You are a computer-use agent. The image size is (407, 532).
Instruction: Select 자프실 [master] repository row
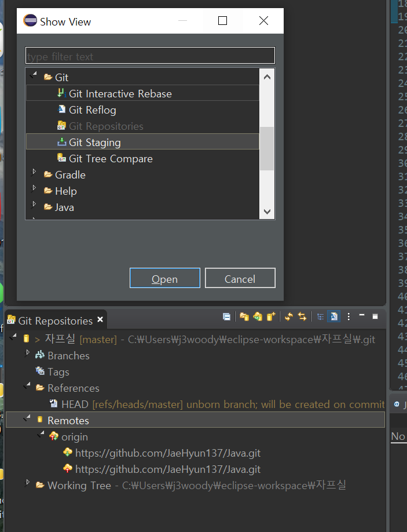195,339
